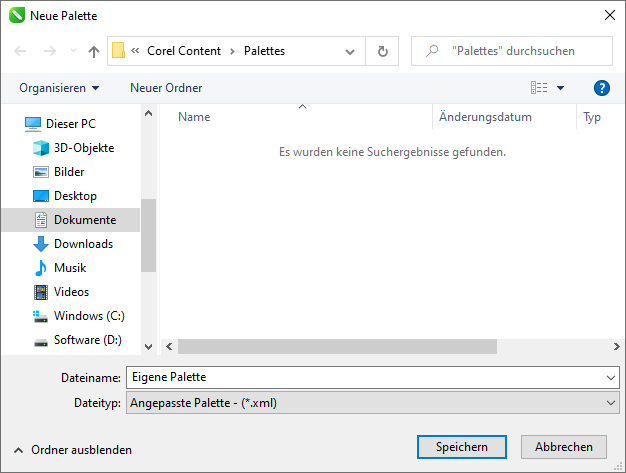
Task: Click Neuer Ordner to create a folder
Action: [x=166, y=88]
